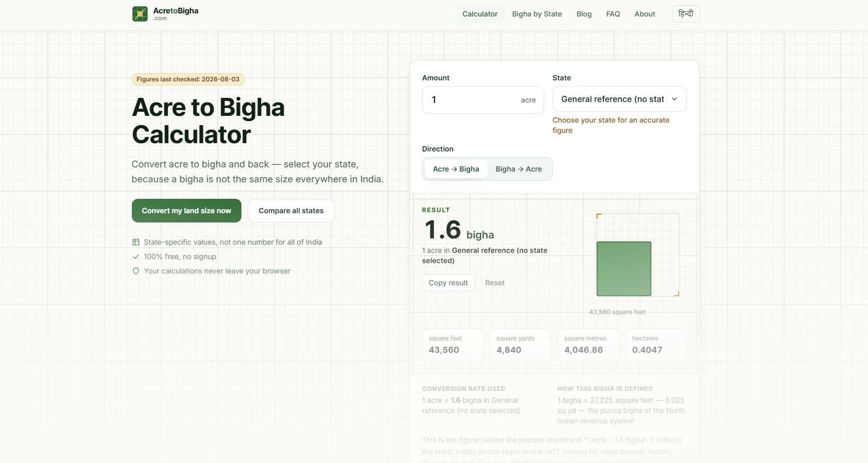The image size is (868, 463).
Task: Click the square metres 4,046.86 card
Action: click(x=588, y=345)
